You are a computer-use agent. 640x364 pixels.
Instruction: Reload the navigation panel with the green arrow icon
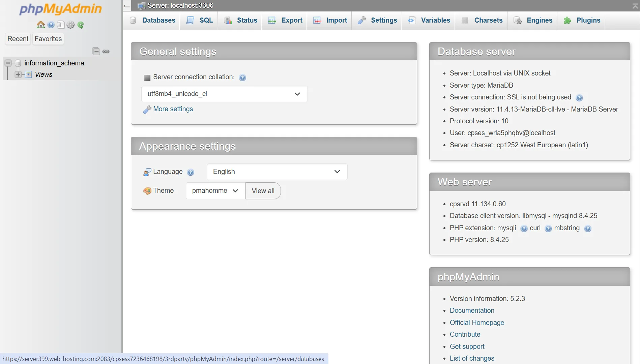tap(81, 25)
